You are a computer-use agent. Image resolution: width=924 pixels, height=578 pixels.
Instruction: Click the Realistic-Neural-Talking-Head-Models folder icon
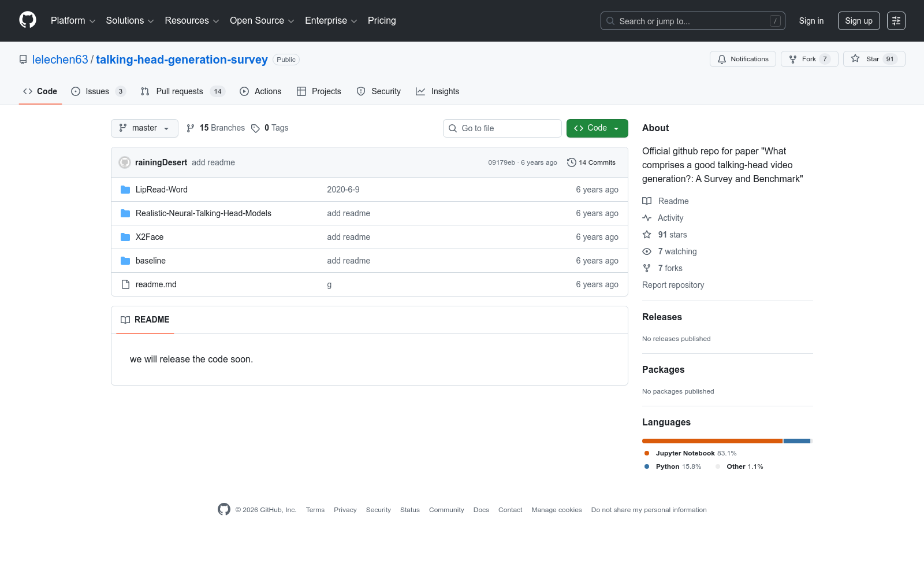(125, 213)
